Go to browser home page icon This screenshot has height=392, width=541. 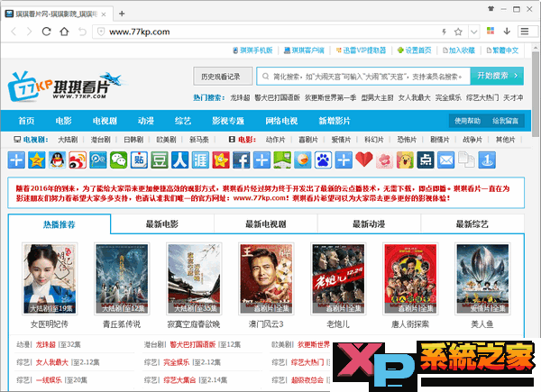pyautogui.click(x=64, y=32)
